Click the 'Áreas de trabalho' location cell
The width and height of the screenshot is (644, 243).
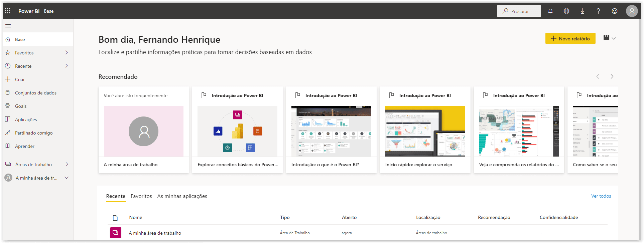coord(431,233)
